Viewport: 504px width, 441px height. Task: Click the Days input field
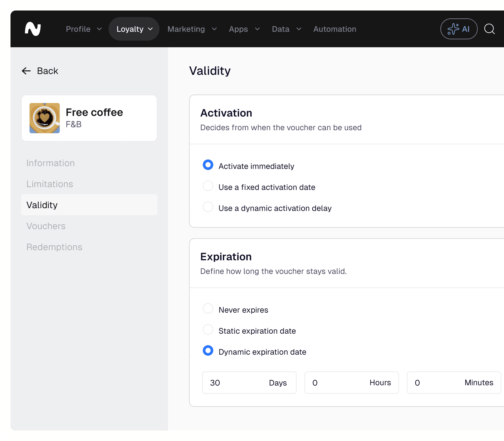coord(236,383)
